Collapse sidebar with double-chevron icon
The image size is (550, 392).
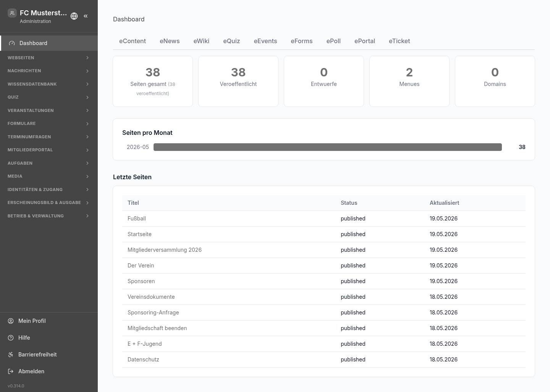tap(86, 16)
